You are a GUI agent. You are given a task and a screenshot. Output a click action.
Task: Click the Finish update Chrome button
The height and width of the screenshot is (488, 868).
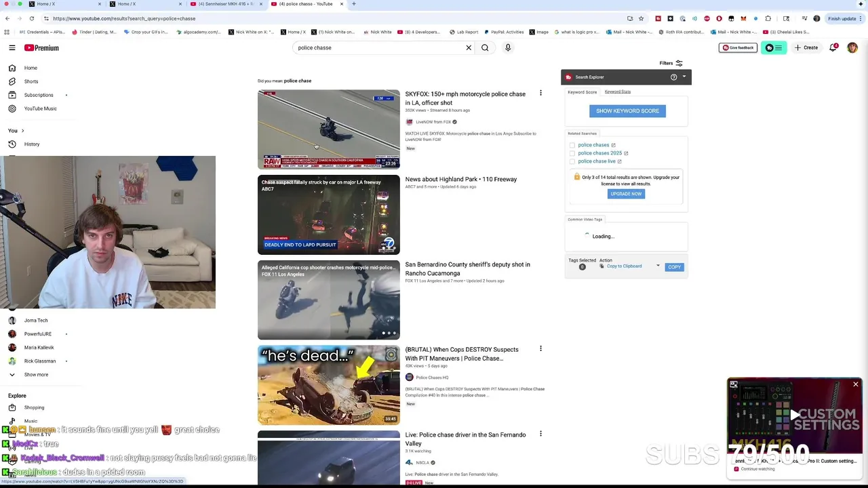843,18
